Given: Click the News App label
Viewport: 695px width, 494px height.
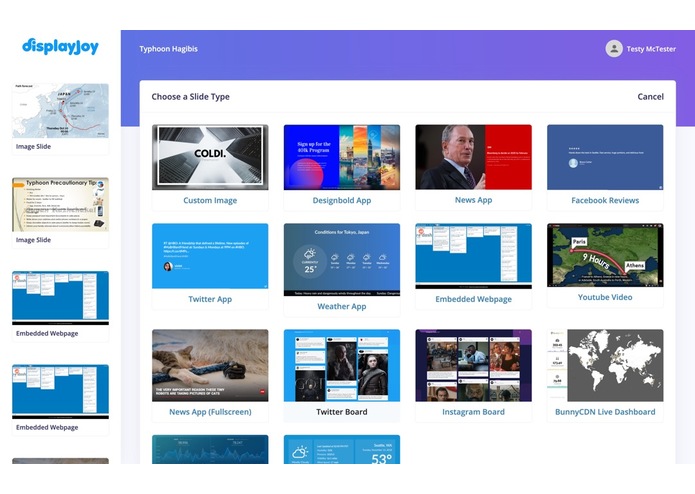Looking at the screenshot, I should point(473,200).
